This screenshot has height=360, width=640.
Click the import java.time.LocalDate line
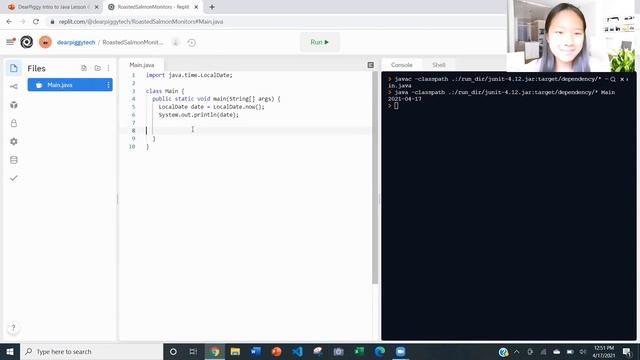pyautogui.click(x=189, y=75)
